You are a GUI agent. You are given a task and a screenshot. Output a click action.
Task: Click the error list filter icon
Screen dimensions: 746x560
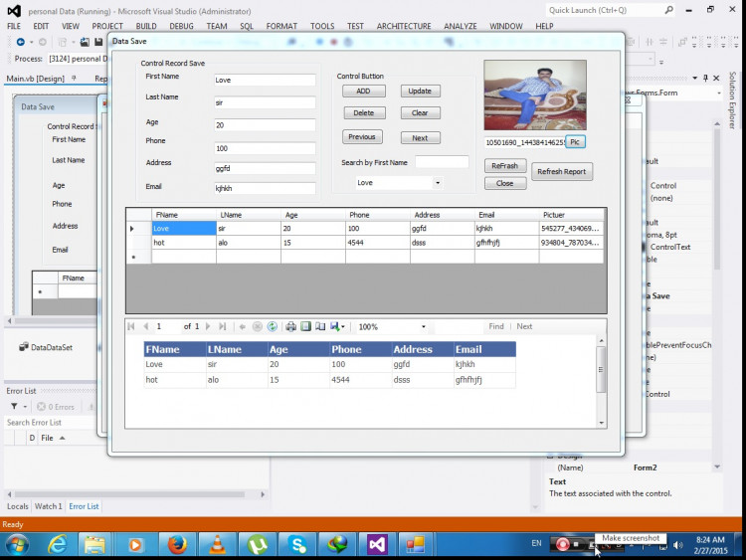click(x=15, y=407)
